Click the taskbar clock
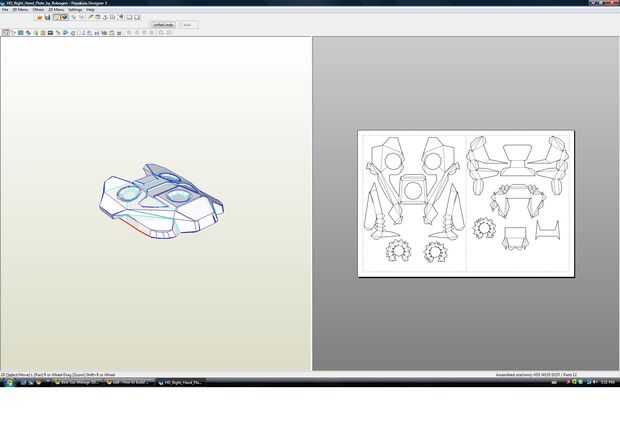This screenshot has width=620, height=442. 608,382
